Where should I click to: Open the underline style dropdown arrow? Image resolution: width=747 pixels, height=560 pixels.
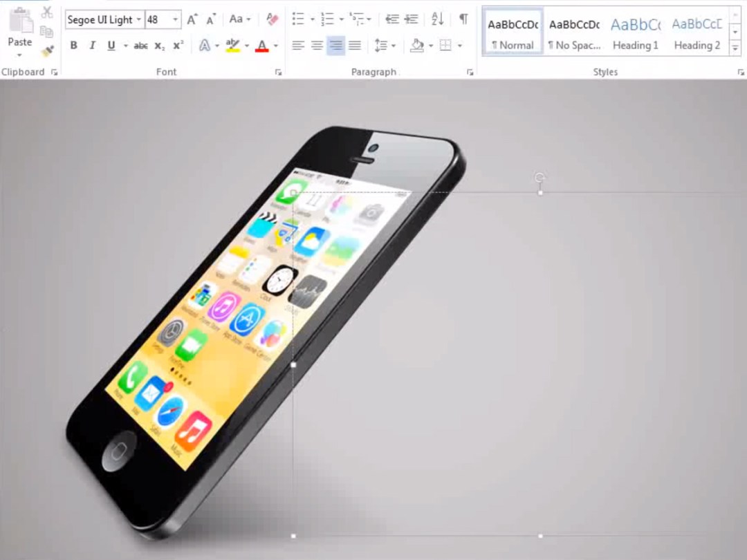(x=126, y=46)
